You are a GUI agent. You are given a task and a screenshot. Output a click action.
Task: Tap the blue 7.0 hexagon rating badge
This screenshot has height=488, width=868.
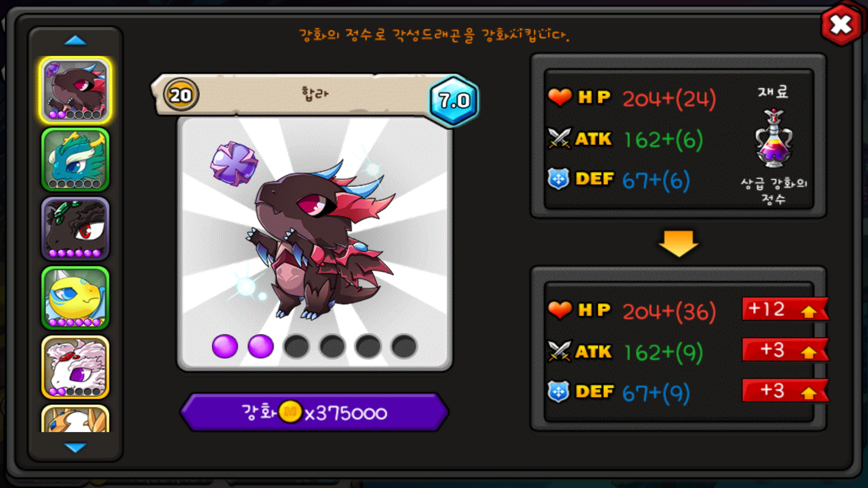(454, 101)
